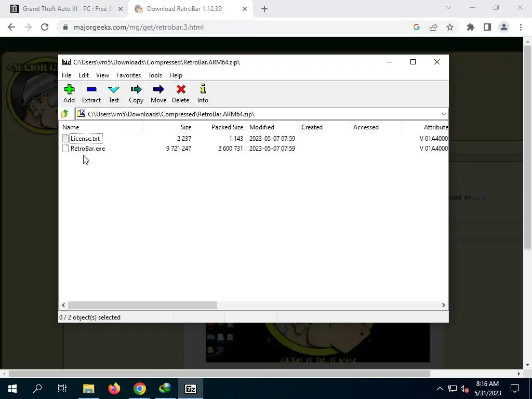Open Chrome extensions puzzle icon
532x399 pixels.
click(x=471, y=27)
